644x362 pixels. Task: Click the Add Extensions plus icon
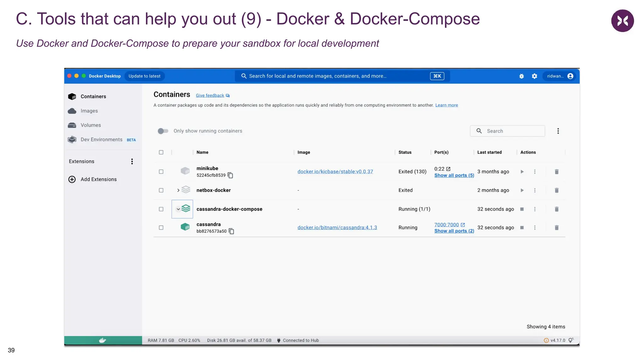click(x=72, y=179)
